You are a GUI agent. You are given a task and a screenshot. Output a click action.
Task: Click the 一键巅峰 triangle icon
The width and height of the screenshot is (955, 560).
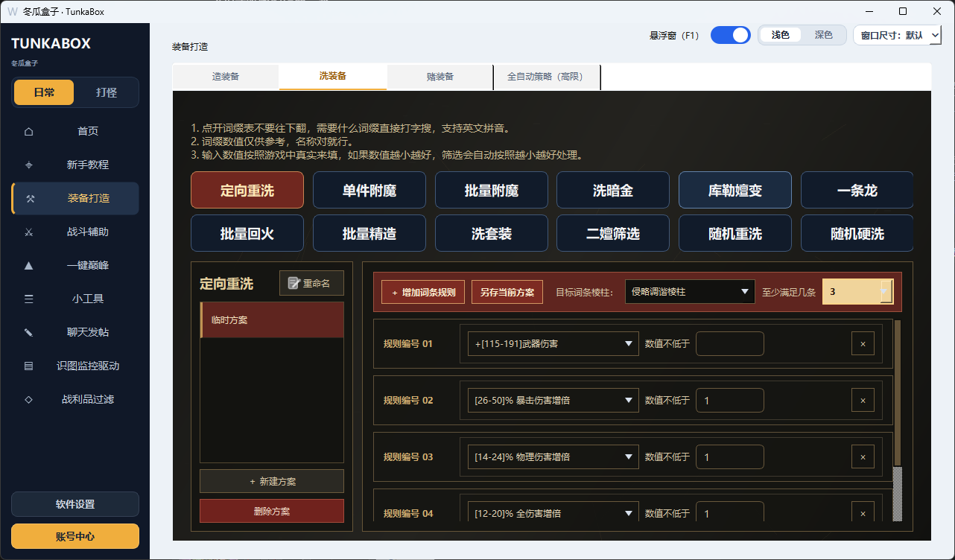tap(29, 266)
